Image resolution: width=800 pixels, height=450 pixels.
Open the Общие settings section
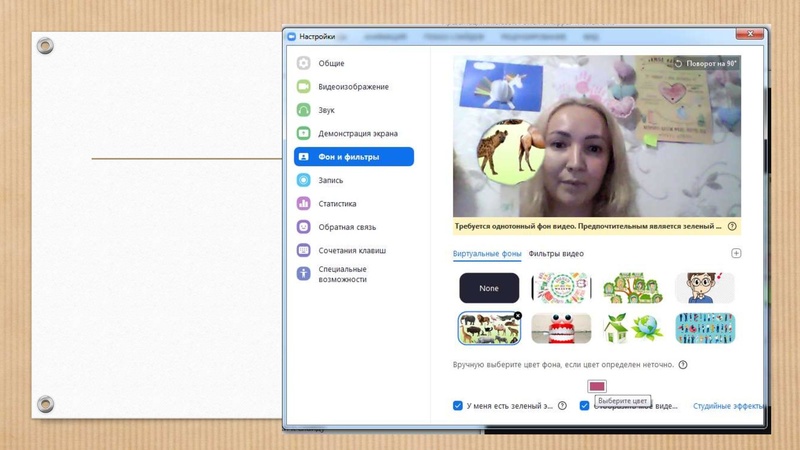331,63
